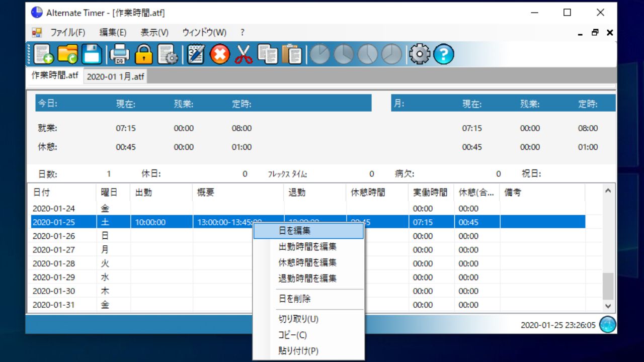This screenshot has width=644, height=362.
Task: Click the red delete X icon
Action: coord(220,54)
